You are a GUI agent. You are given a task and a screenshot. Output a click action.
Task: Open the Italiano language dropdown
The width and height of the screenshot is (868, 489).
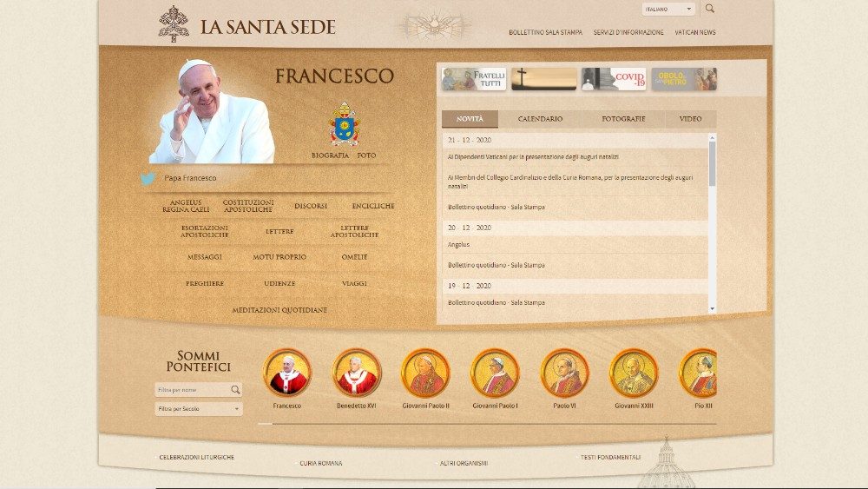pyautogui.click(x=667, y=10)
